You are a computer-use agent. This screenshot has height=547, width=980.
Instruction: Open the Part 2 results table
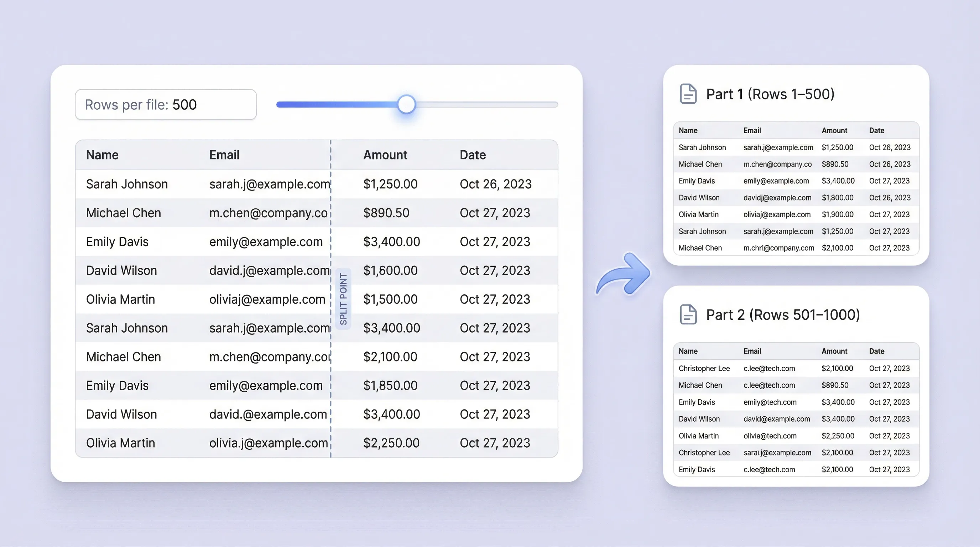[795, 410]
